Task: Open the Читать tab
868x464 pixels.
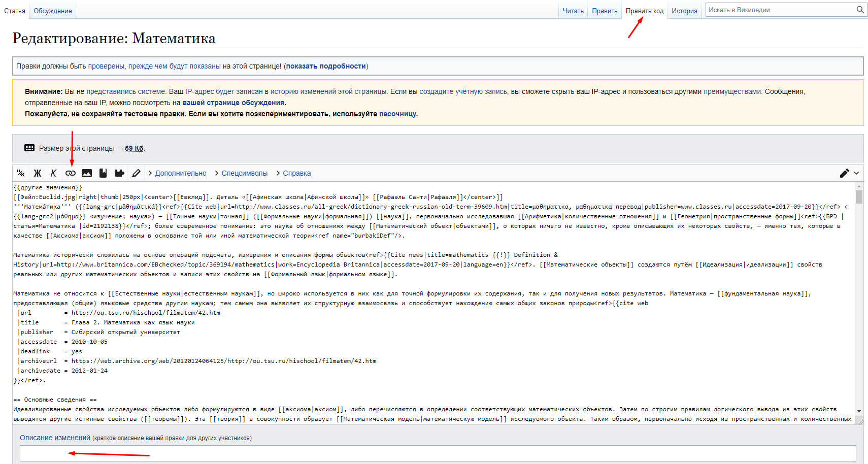Action: pos(573,11)
